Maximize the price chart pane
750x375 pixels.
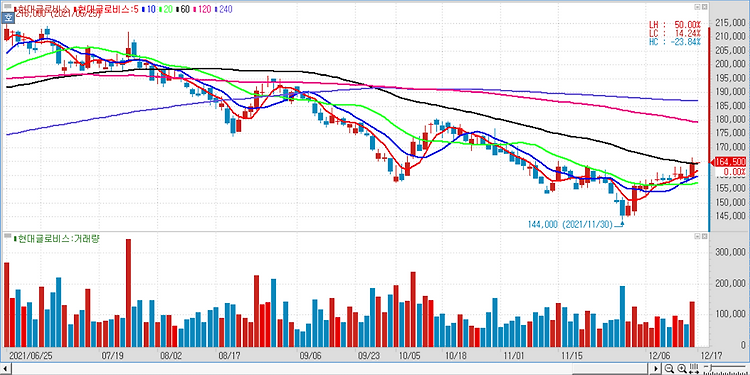[x=697, y=7]
